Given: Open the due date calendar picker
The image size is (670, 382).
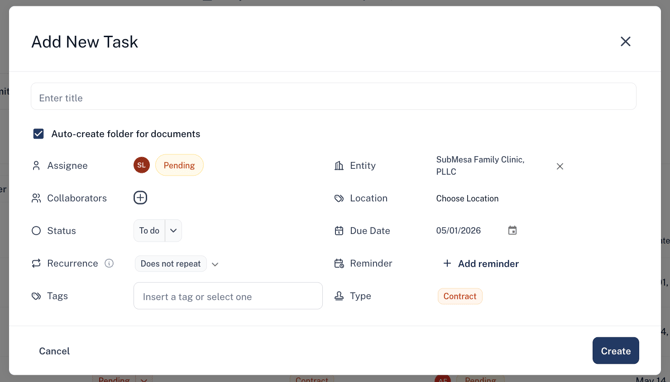Looking at the screenshot, I should click(512, 231).
